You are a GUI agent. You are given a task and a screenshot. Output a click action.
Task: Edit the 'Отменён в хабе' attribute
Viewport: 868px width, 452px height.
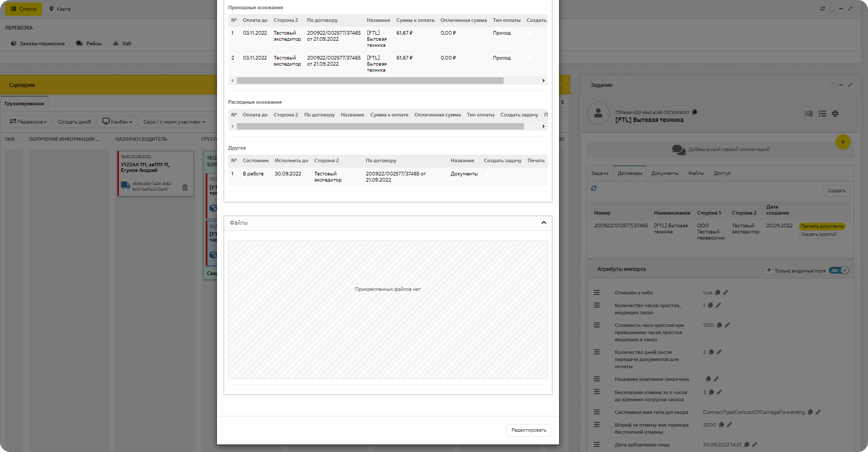(x=726, y=292)
